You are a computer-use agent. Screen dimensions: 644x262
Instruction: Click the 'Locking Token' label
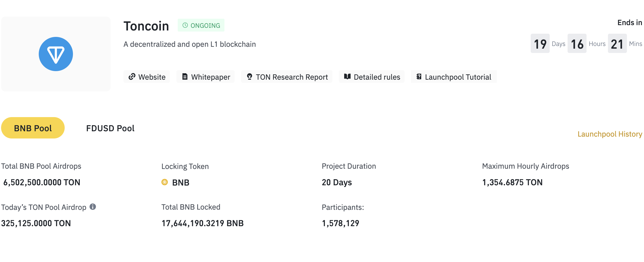(x=185, y=166)
